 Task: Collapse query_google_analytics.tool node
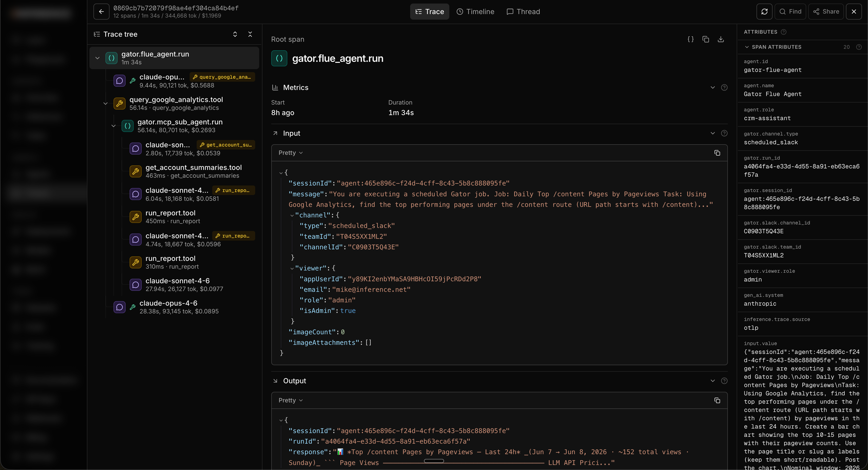tap(105, 104)
